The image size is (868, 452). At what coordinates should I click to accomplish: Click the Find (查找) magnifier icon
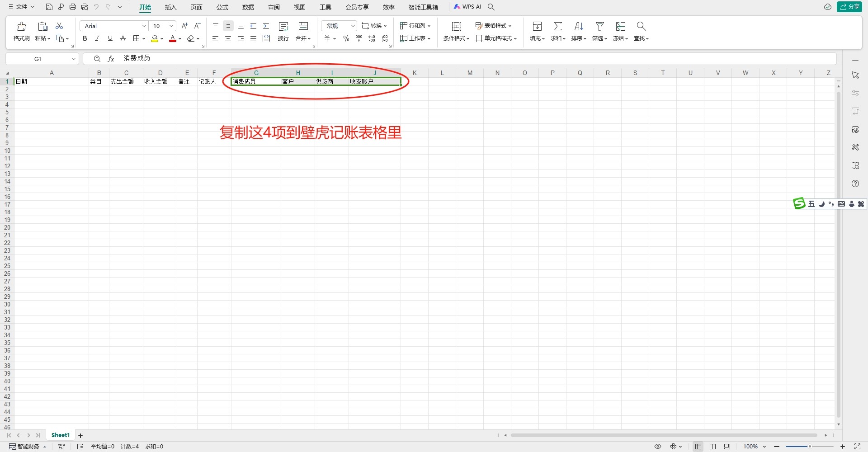[x=641, y=26]
